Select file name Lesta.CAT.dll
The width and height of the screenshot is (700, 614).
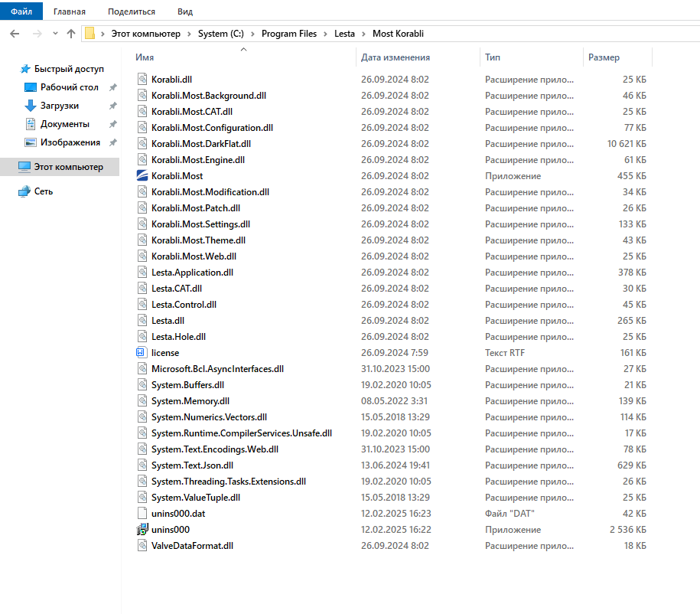click(x=177, y=289)
